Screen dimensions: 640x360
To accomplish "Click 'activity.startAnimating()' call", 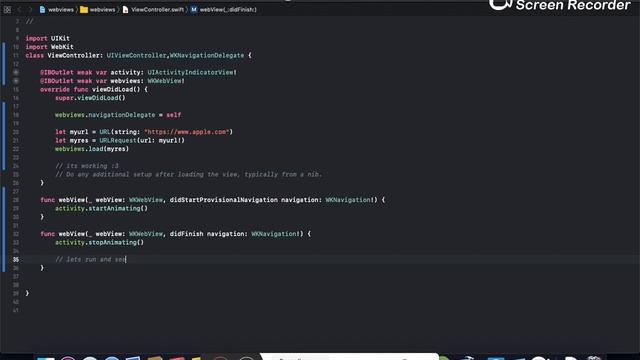I will coord(101,209).
